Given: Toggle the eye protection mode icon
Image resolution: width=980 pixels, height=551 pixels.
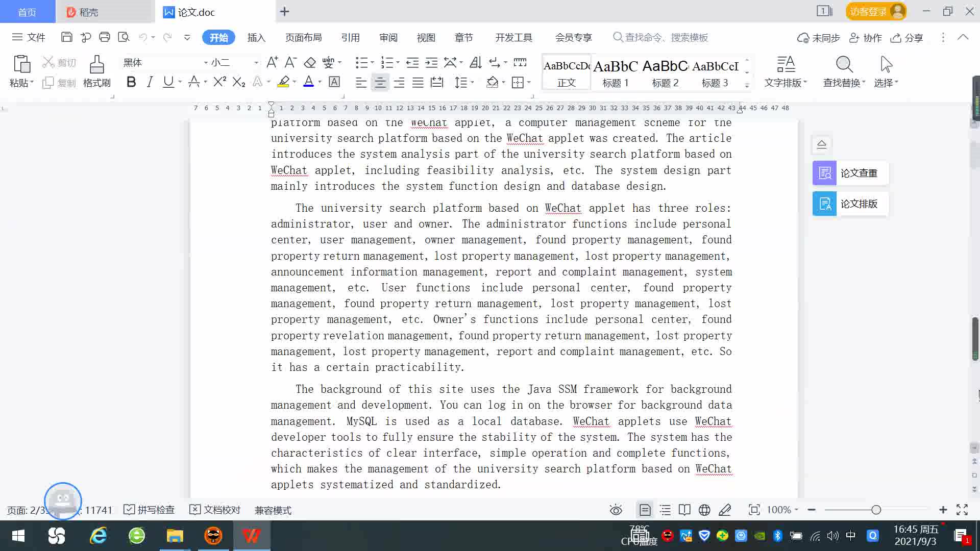Looking at the screenshot, I should point(616,510).
